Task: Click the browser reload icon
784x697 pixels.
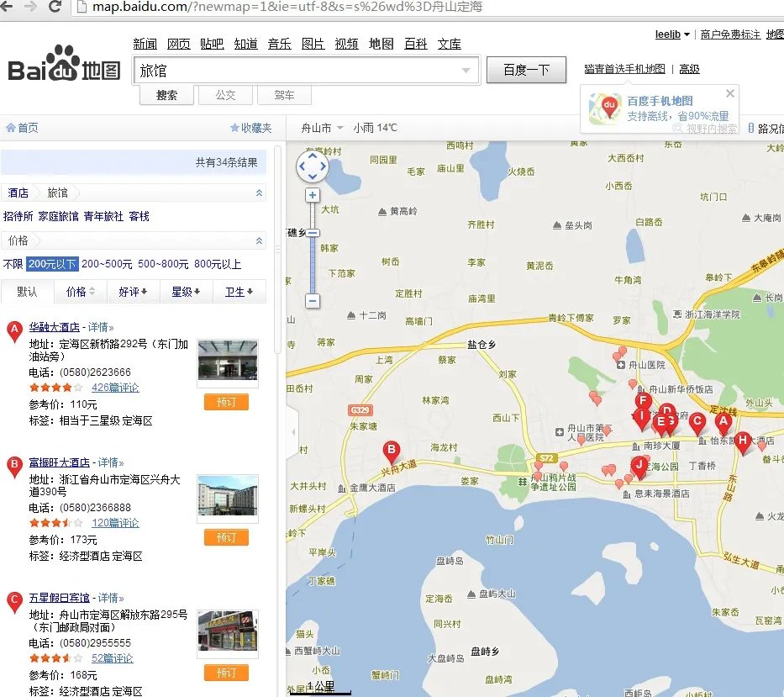Action: (55, 8)
